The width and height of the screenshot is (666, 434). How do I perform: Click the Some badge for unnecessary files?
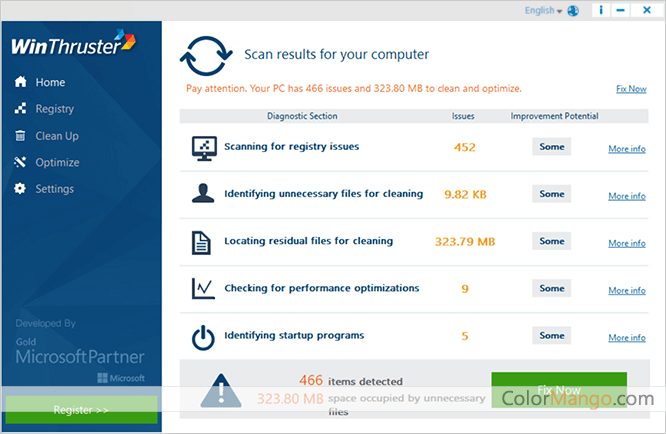pyautogui.click(x=551, y=194)
